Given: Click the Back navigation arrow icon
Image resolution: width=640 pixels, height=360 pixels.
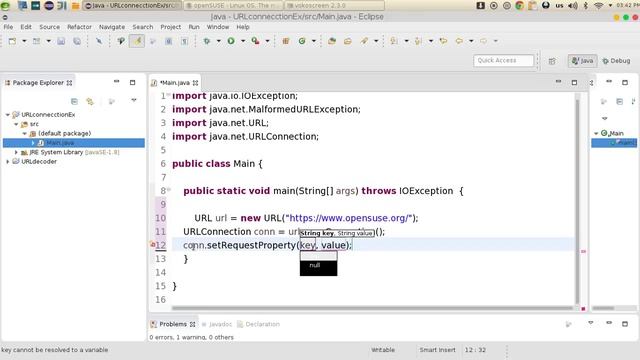Looking at the screenshot, I should point(459,41).
